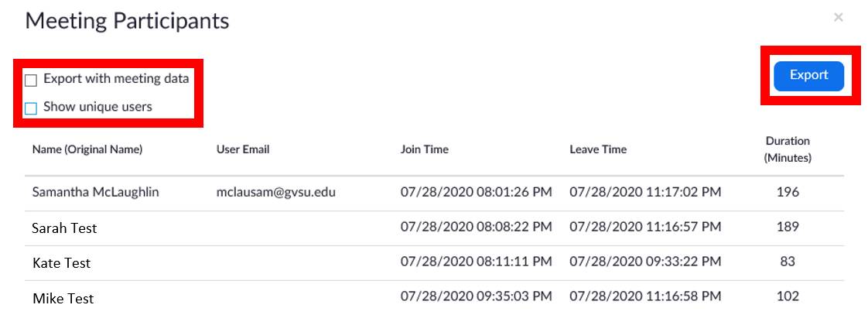Select the Samantha McLaughlin participant name
Image resolution: width=868 pixels, height=315 pixels.
coord(95,192)
